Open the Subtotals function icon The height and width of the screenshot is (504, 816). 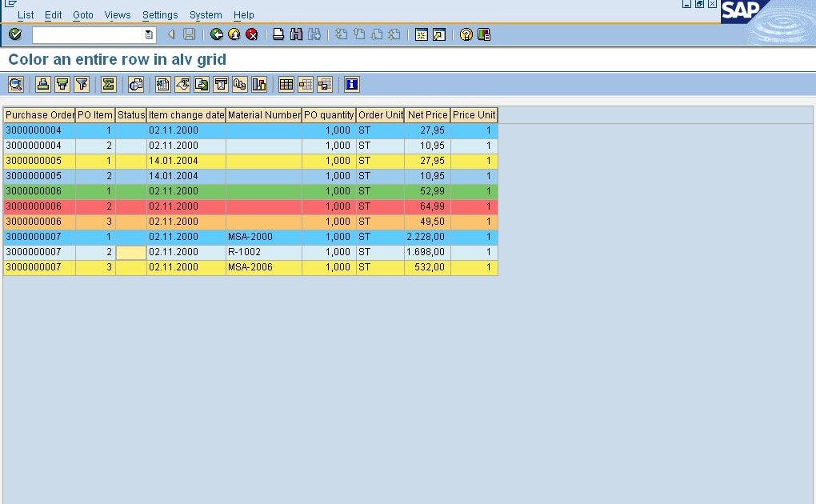coord(135,84)
